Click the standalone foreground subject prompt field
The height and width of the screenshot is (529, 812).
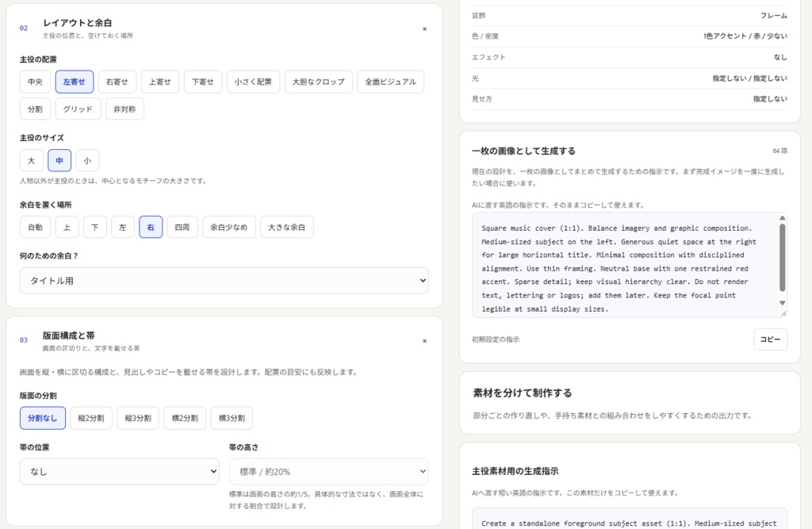tap(630, 519)
